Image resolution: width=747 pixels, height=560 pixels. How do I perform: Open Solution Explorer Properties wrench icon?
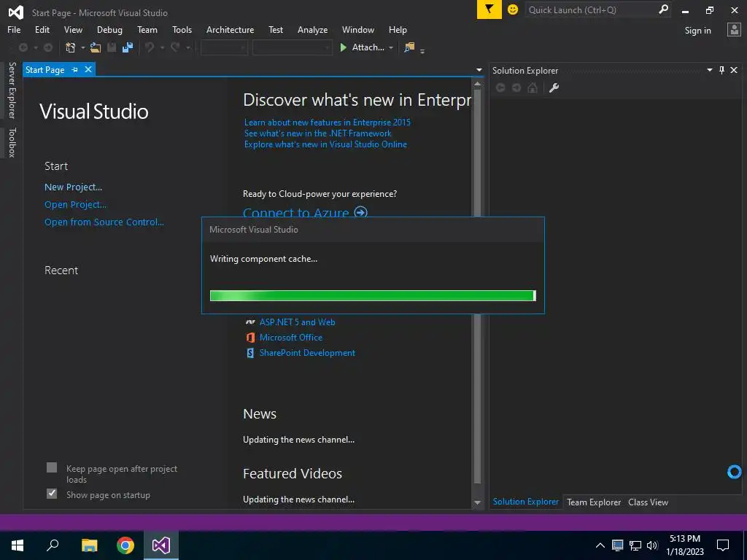point(554,87)
